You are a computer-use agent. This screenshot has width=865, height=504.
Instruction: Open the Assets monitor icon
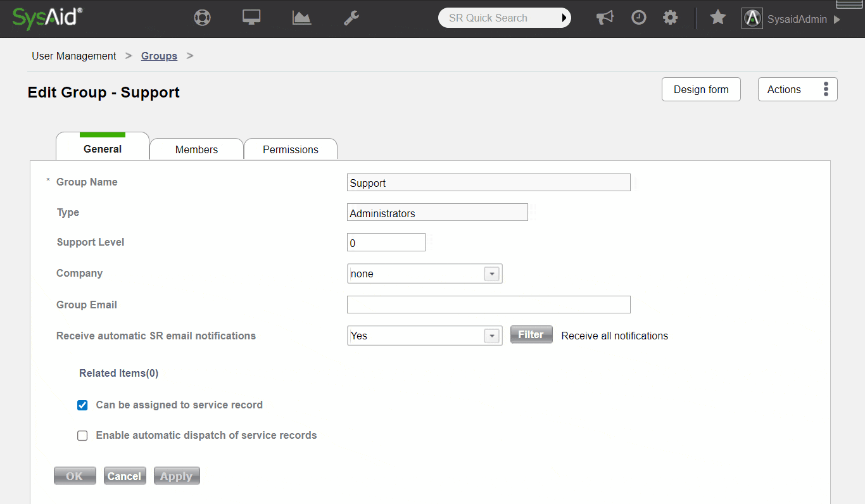point(251,18)
